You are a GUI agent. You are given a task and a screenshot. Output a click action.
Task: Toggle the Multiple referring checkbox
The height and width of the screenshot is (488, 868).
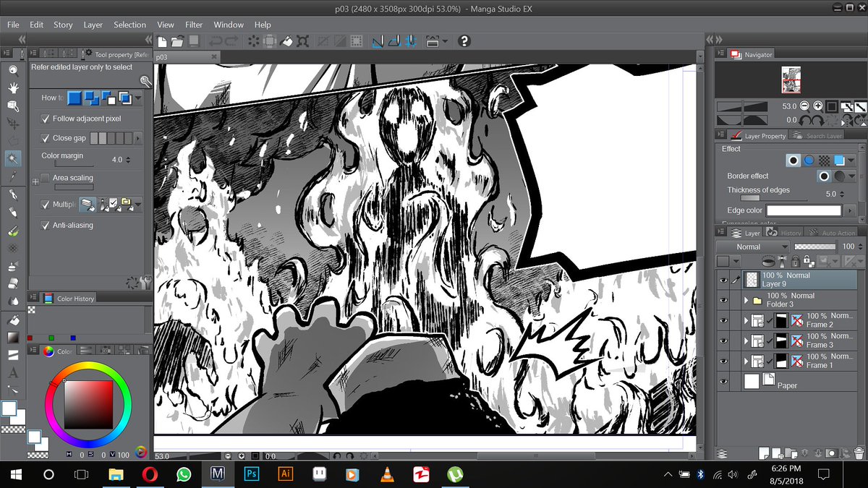tap(46, 205)
